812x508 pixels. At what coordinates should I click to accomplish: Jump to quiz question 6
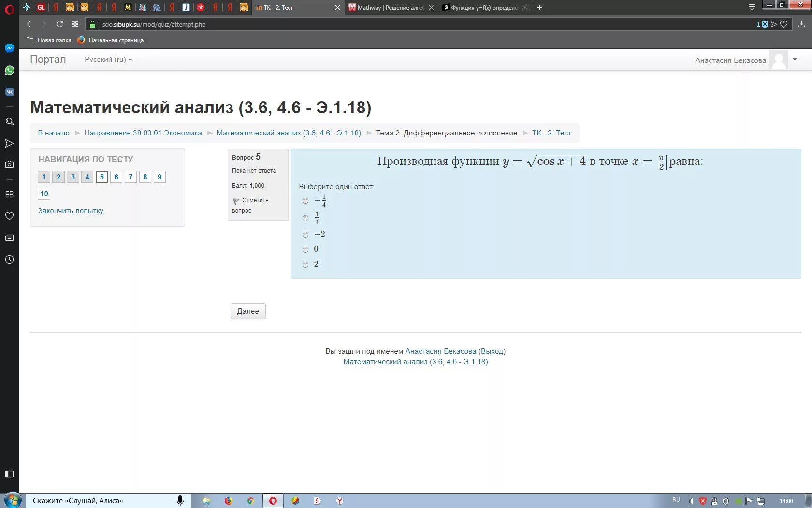click(116, 177)
